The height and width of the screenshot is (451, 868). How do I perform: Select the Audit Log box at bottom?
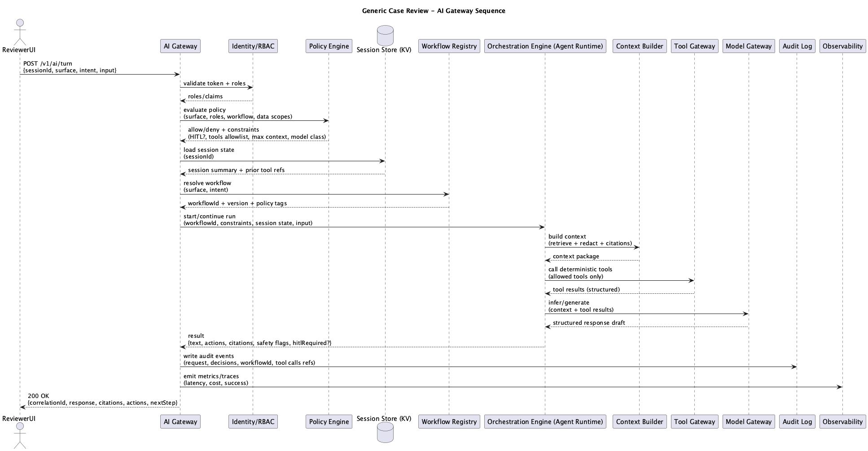click(797, 421)
